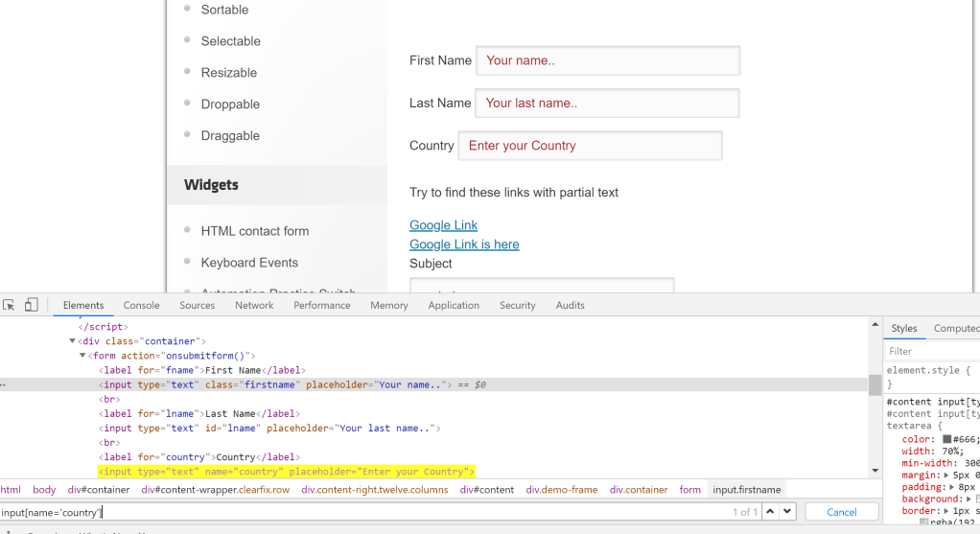Expand the padding property triangle
980x534 pixels.
click(952, 487)
